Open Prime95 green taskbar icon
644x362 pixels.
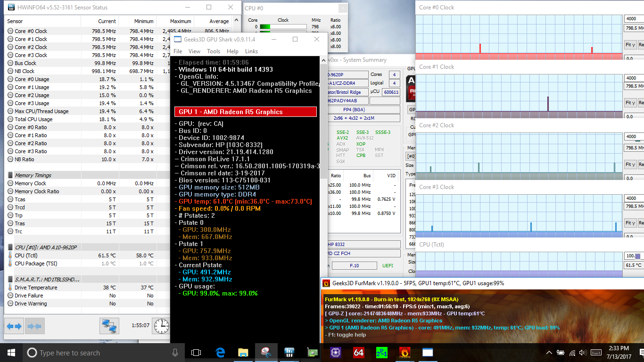coord(381,352)
